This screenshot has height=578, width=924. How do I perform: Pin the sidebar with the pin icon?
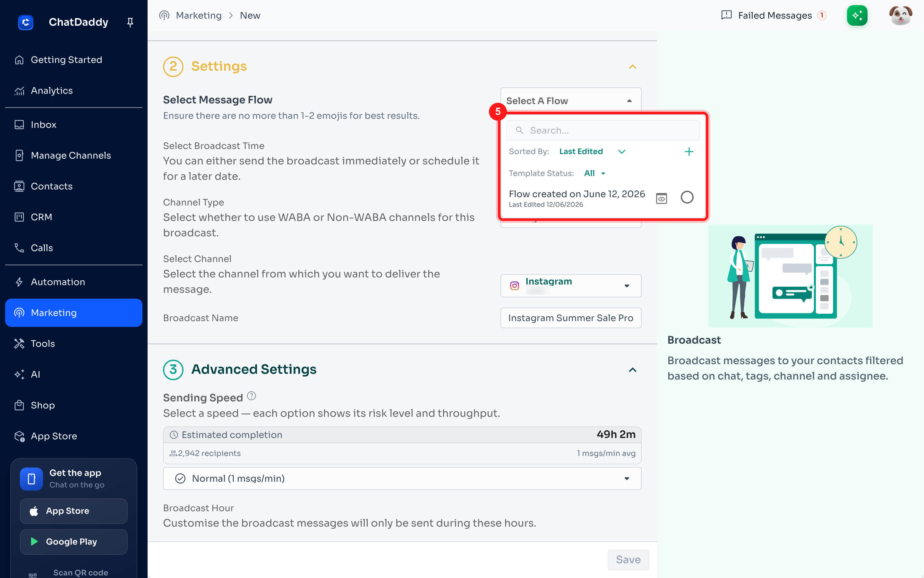click(x=130, y=22)
